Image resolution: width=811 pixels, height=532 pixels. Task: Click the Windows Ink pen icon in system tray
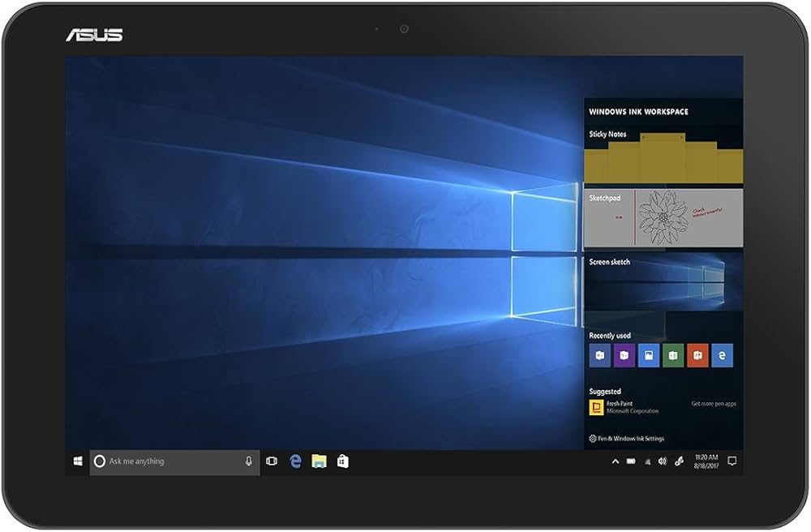coord(680,461)
